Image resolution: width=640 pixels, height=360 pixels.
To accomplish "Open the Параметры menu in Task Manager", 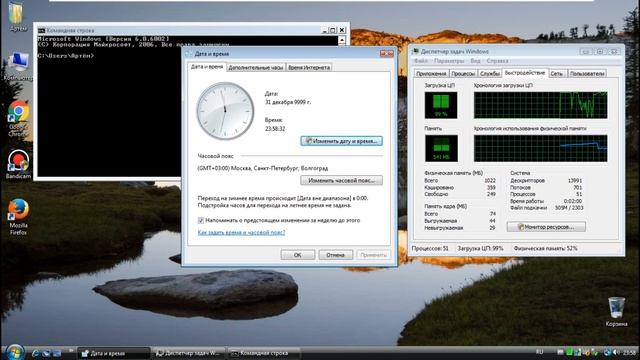I will pyautogui.click(x=449, y=61).
